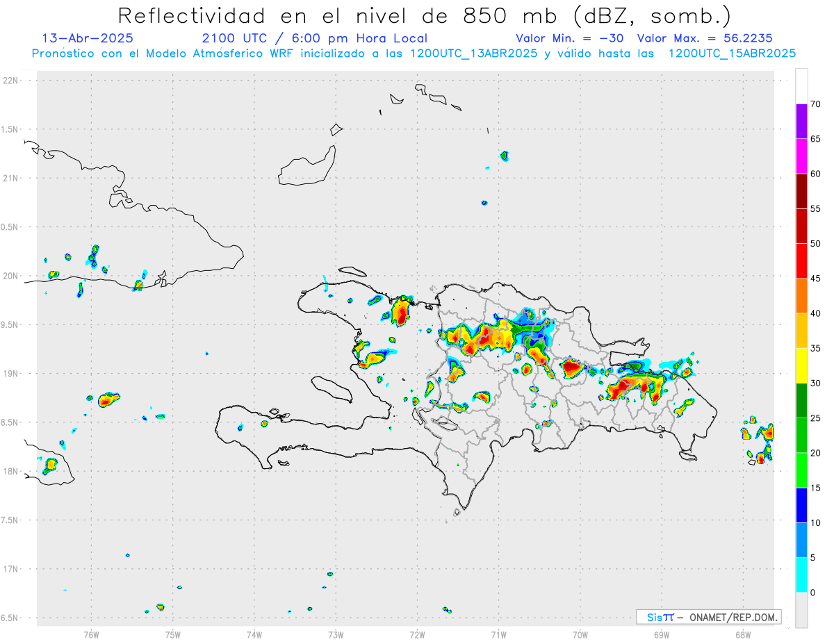The height and width of the screenshot is (644, 834).
Task: Select the dark red 55-60 dBZ colorbar segment
Action: [801, 191]
